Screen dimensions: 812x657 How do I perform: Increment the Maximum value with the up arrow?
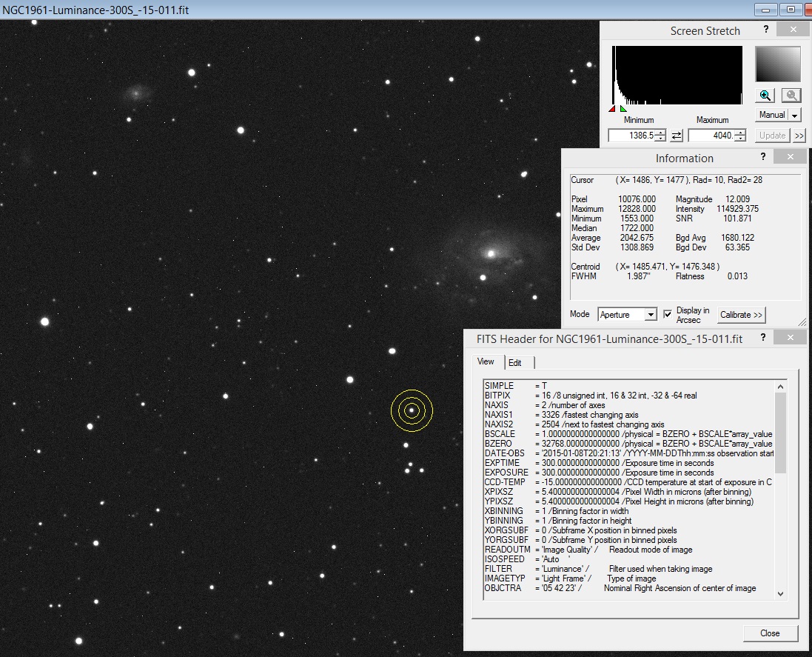click(740, 132)
